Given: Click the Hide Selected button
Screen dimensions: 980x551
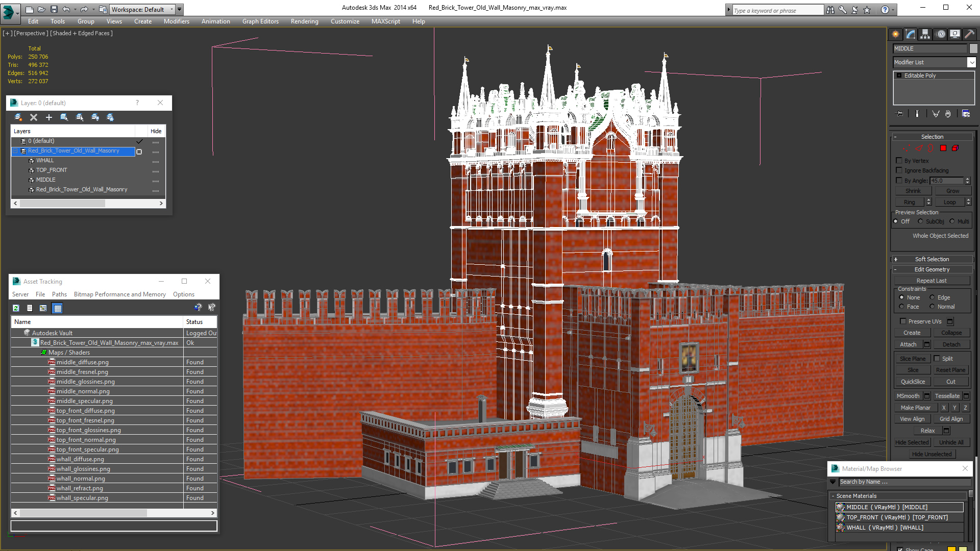Looking at the screenshot, I should point(912,442).
